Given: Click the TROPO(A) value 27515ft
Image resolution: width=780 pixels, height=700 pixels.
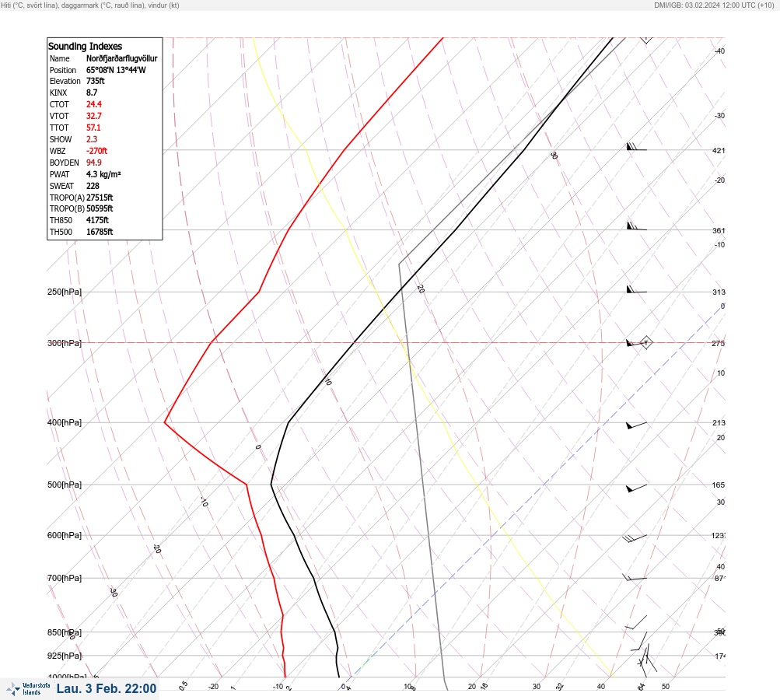Looking at the screenshot, I should pos(100,198).
